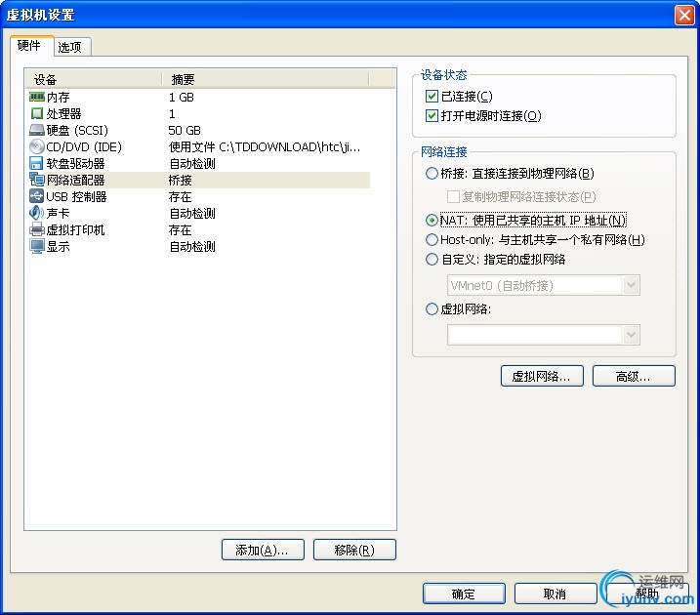The width and height of the screenshot is (700, 615).
Task: Select the 虚拟网络: radio button
Action: tap(432, 308)
